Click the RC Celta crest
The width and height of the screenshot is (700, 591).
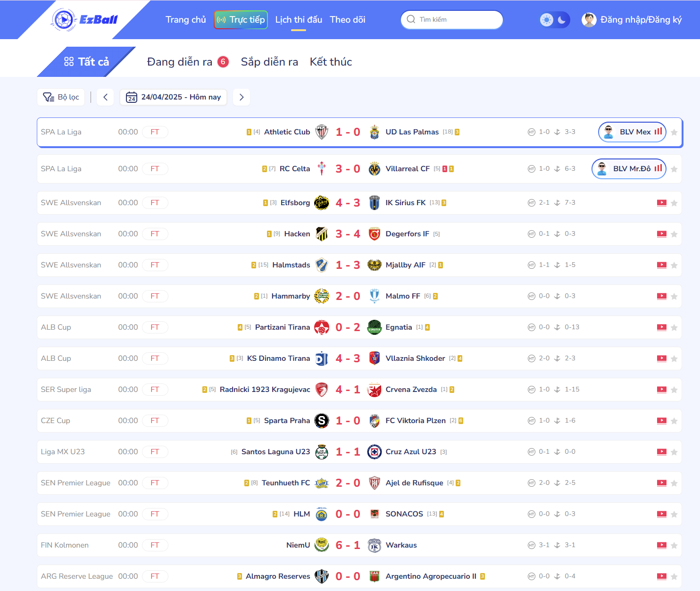point(322,169)
